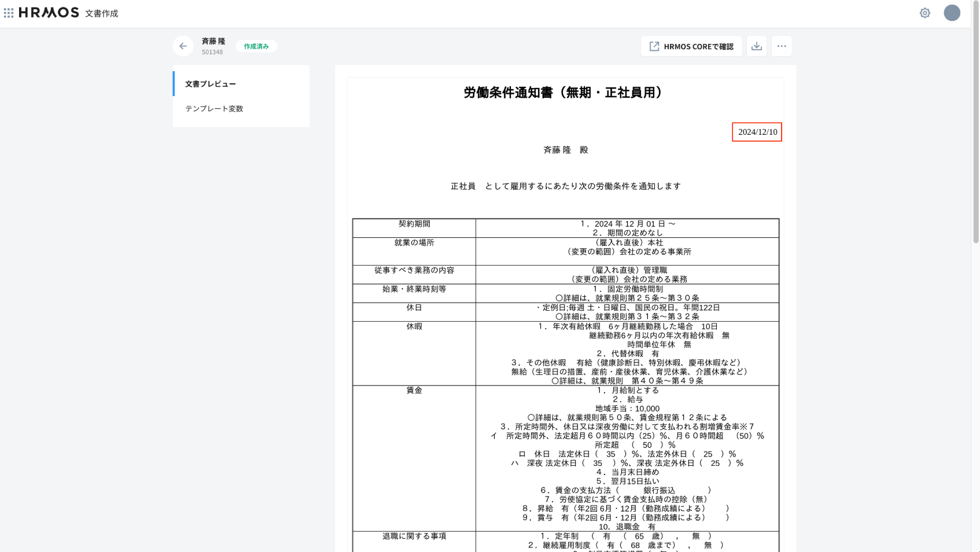Image resolution: width=980 pixels, height=552 pixels.
Task: Click the HRMOS logo
Action: coord(49,13)
